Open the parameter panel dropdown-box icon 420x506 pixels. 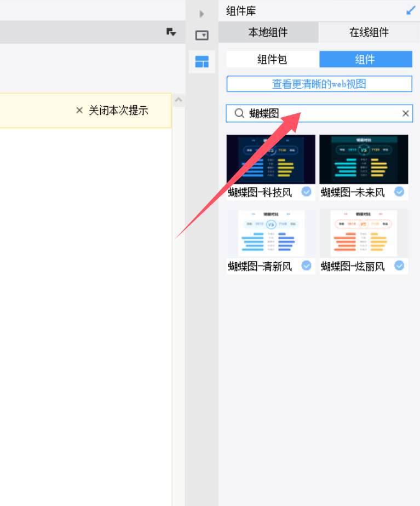pos(202,35)
